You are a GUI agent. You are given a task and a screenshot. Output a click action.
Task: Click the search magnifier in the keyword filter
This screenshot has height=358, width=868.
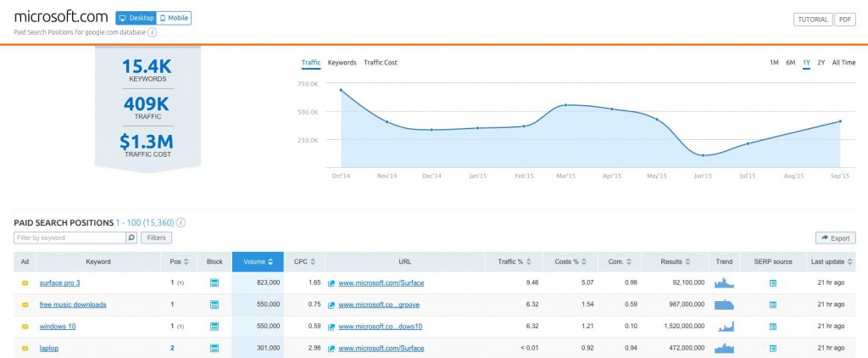click(x=131, y=238)
